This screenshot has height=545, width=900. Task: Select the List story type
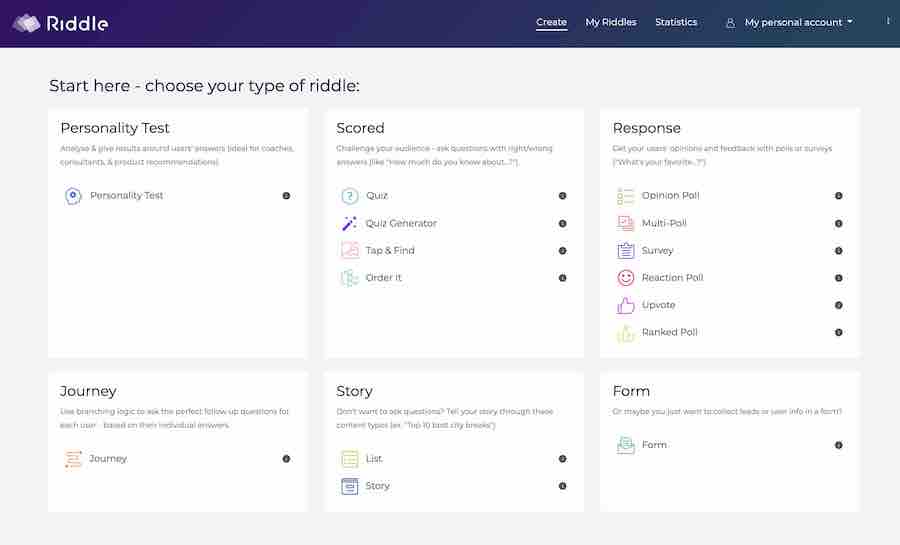click(374, 459)
